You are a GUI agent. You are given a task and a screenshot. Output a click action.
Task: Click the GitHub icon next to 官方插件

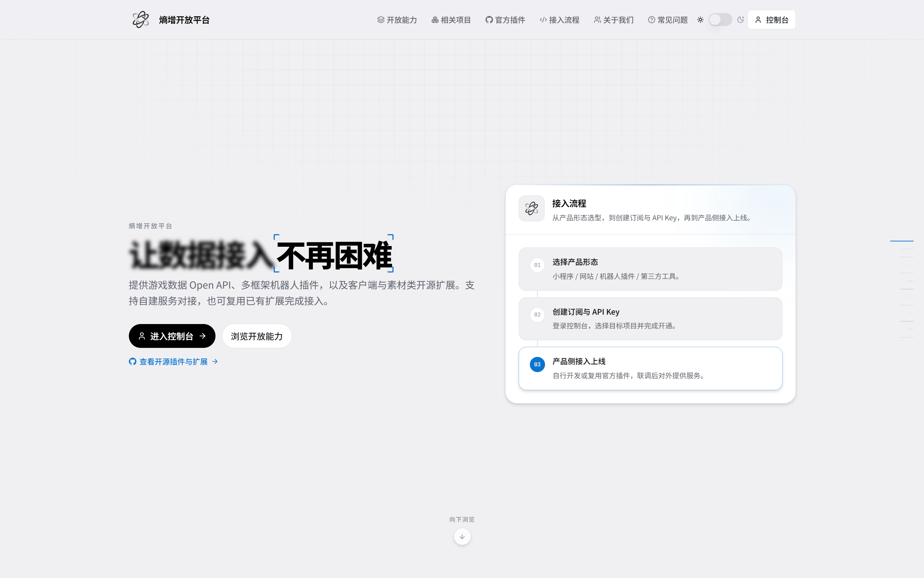click(x=489, y=20)
